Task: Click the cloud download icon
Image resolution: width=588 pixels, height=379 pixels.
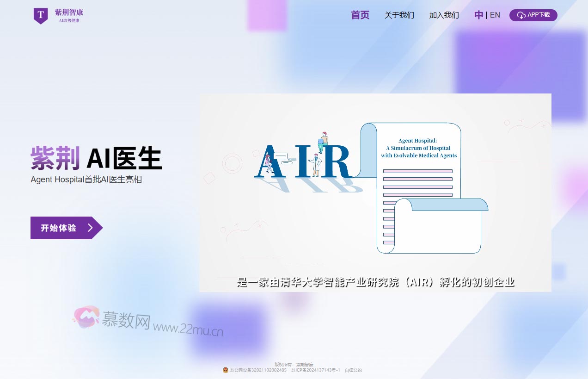Action: pos(521,15)
